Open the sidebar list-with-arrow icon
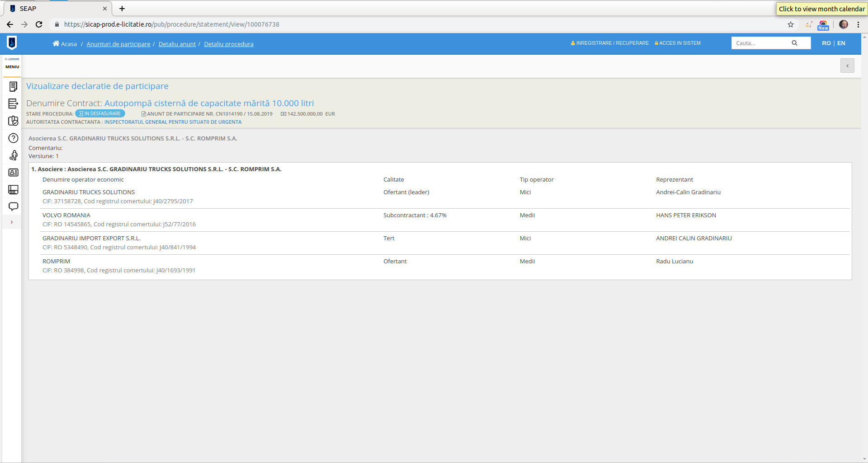 pos(13,103)
